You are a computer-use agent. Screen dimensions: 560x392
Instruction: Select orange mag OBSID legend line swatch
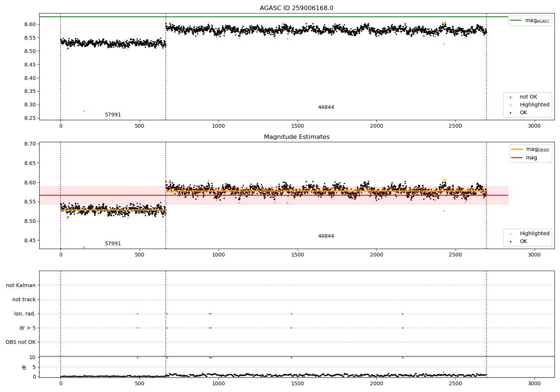pos(517,149)
